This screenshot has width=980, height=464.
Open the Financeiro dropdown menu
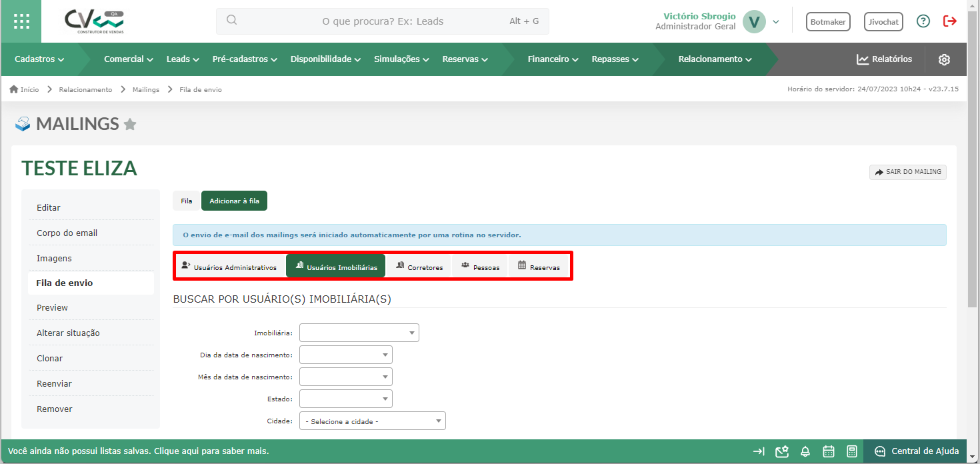click(x=553, y=59)
